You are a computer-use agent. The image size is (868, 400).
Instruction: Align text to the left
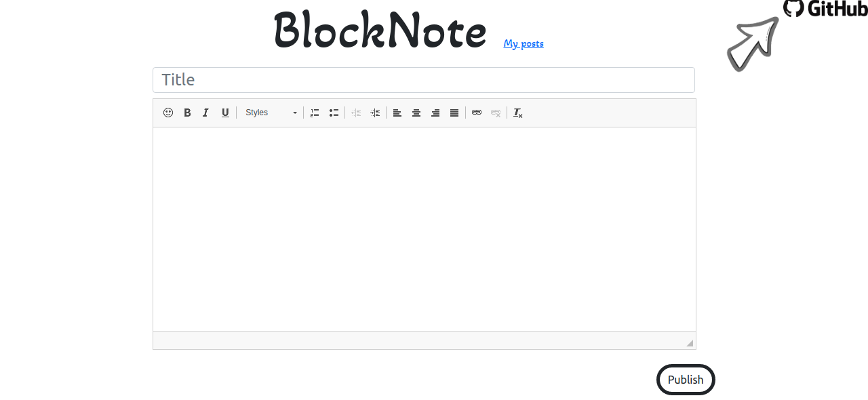tap(397, 113)
